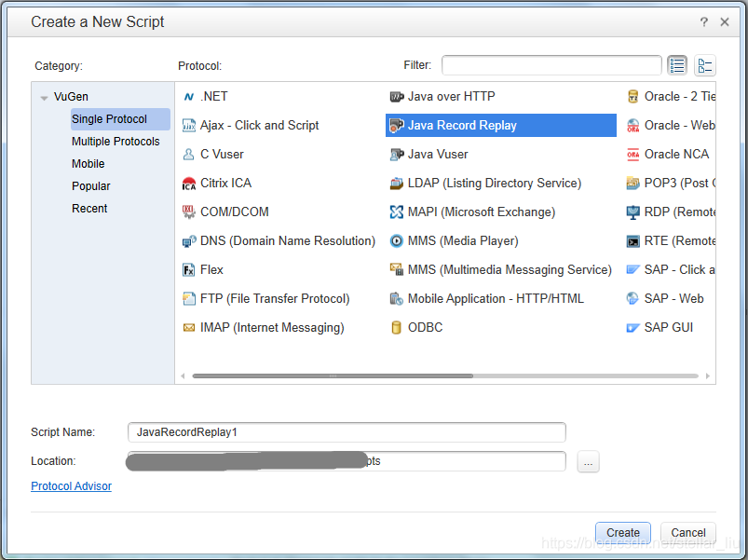Focus the Filter text field

(551, 65)
